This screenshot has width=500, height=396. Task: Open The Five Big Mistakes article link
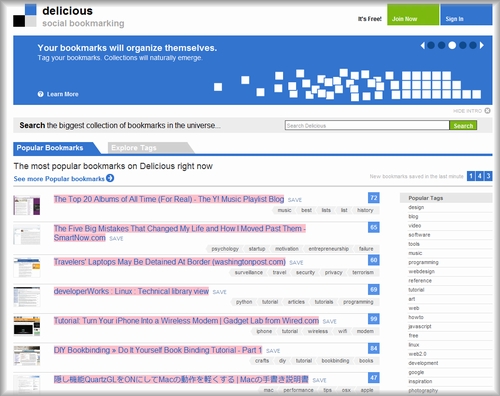[x=180, y=233]
